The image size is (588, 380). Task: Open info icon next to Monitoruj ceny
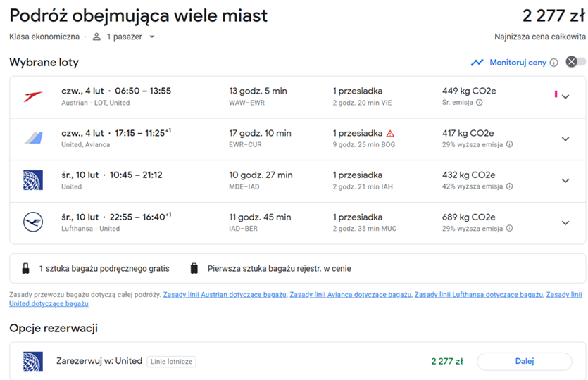[554, 63]
